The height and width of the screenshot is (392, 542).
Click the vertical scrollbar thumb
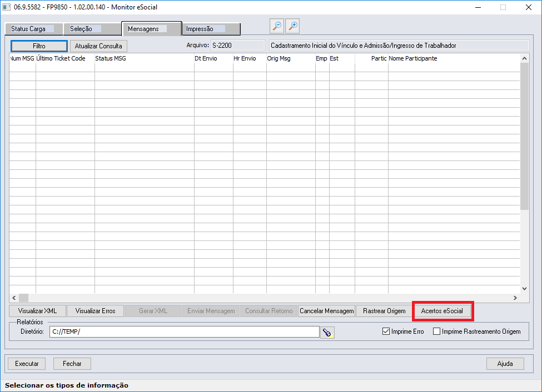click(x=524, y=136)
